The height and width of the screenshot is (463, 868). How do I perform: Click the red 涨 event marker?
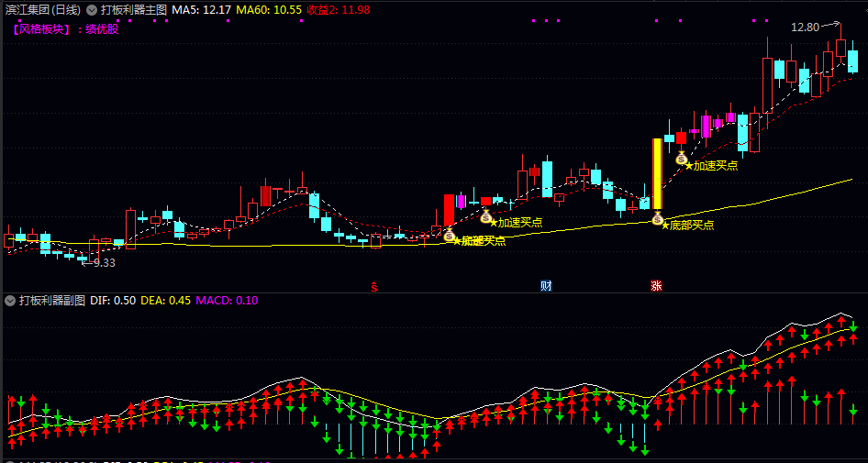[x=657, y=286]
